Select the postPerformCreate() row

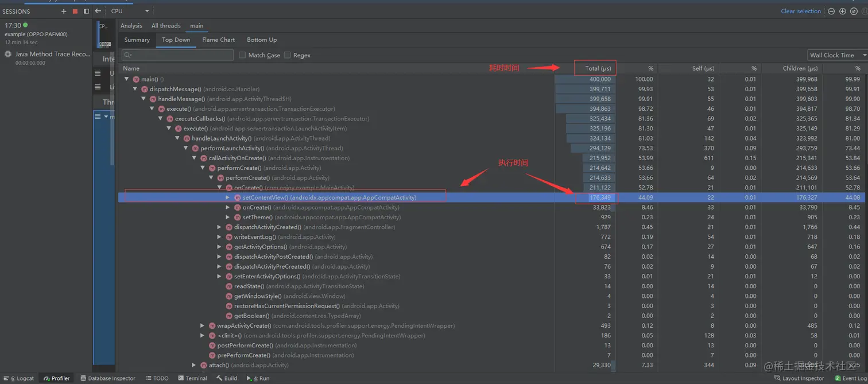(493, 346)
